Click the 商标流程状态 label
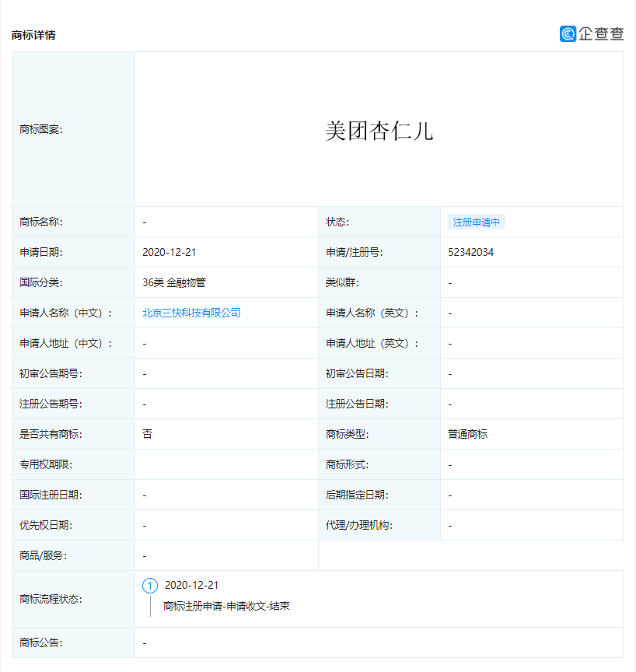Screen dimensions: 636x672 coord(51,599)
